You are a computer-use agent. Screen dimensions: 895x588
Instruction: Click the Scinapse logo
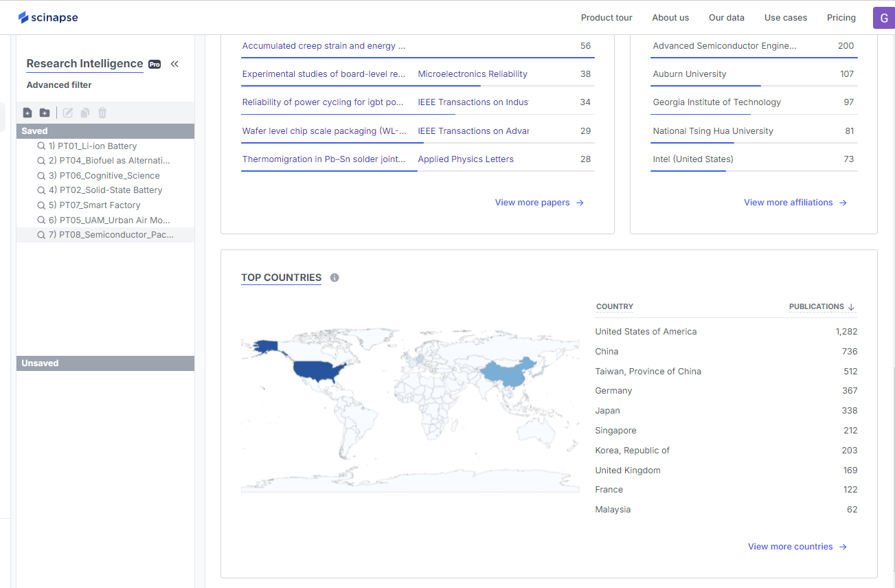click(x=48, y=17)
